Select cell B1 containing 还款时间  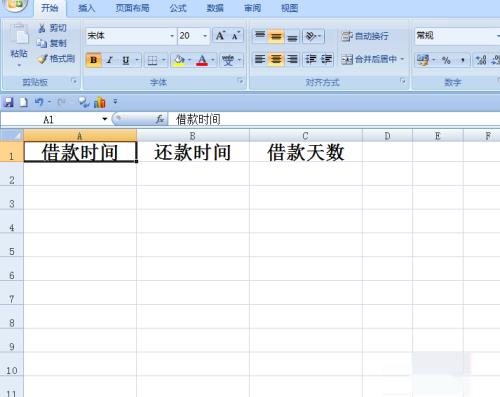pyautogui.click(x=193, y=152)
